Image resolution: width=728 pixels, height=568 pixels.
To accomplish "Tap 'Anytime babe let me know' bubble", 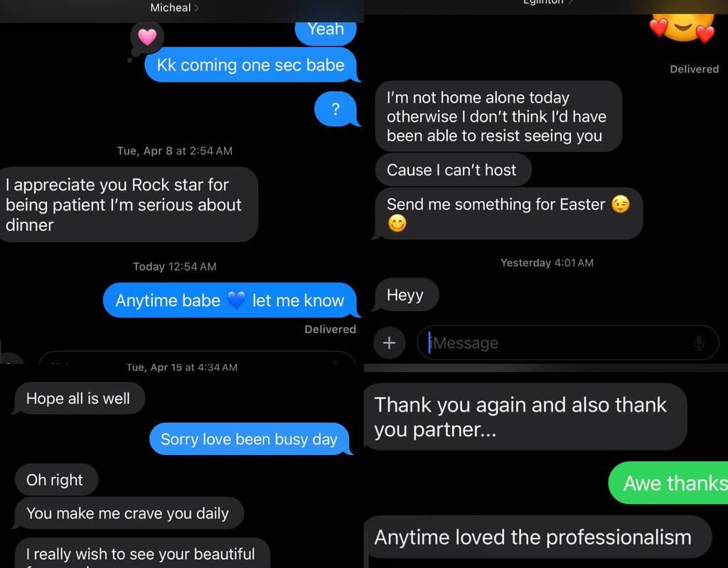I will [230, 300].
